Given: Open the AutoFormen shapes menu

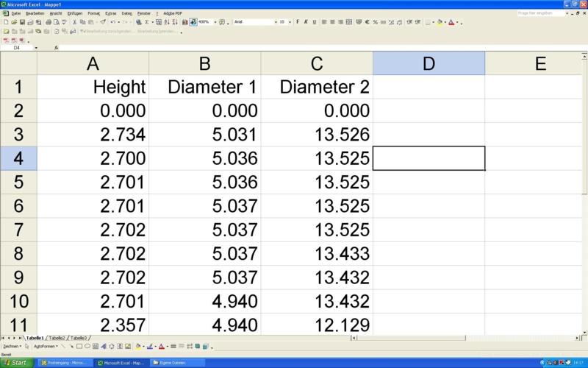Looking at the screenshot, I should click(46, 346).
